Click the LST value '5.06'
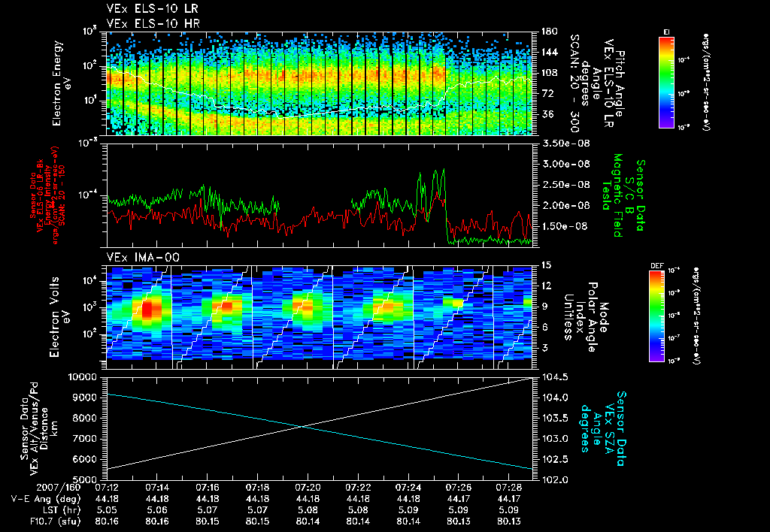This screenshot has width=770, height=532. click(156, 510)
